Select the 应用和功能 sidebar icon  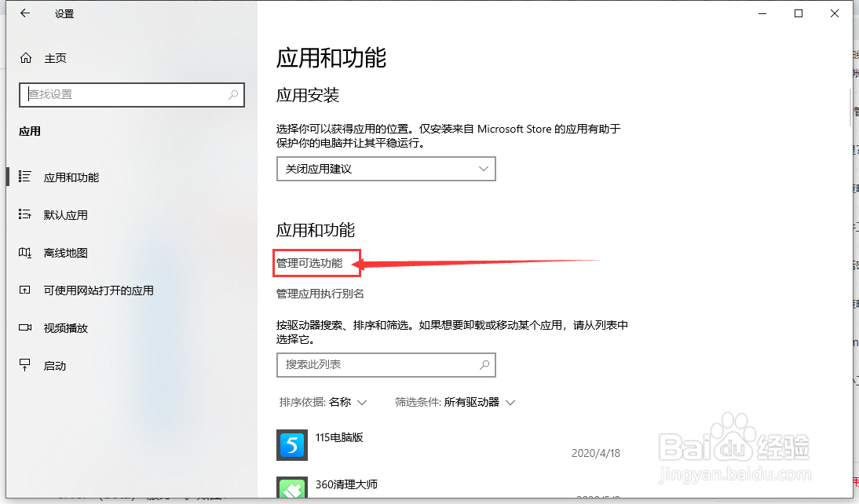coord(26,177)
